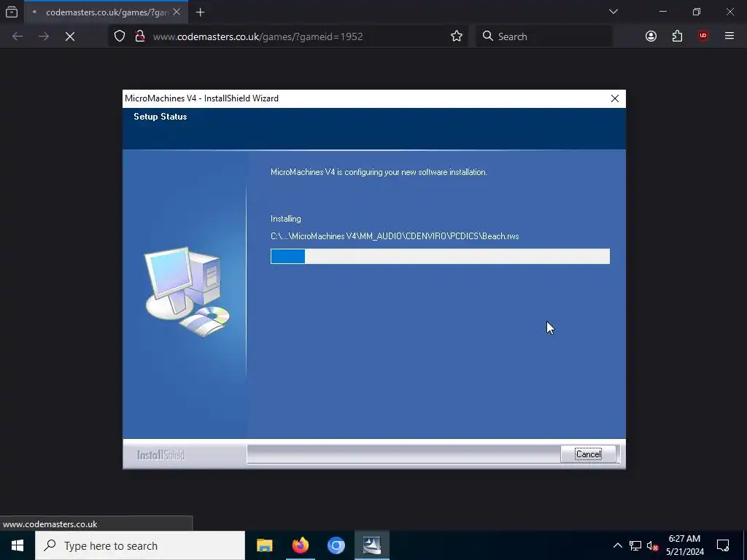Click the installing file path Beach.rws text
The image size is (747, 560).
pyautogui.click(x=395, y=236)
